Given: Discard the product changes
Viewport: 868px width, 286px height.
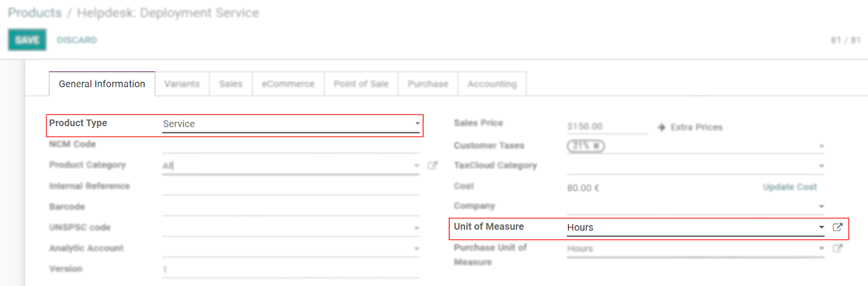Looking at the screenshot, I should [76, 40].
